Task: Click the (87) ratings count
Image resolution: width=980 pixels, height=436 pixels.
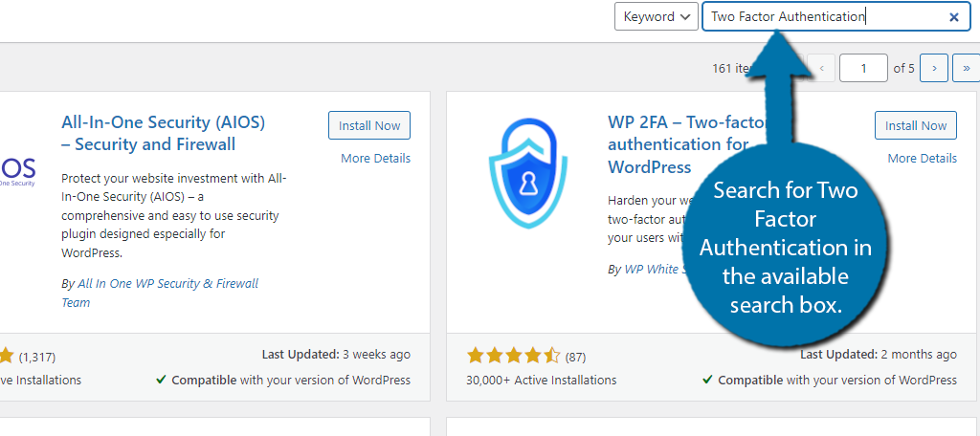Action: [x=575, y=358]
